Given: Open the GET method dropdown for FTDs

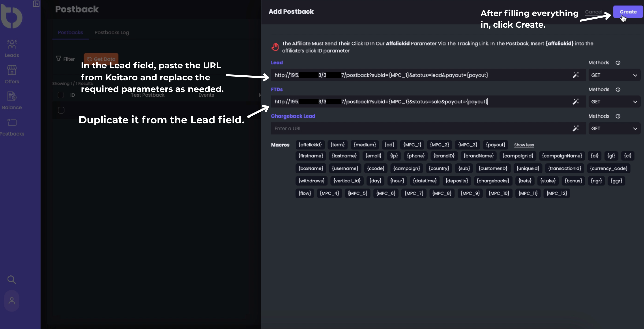Looking at the screenshot, I should tap(614, 101).
